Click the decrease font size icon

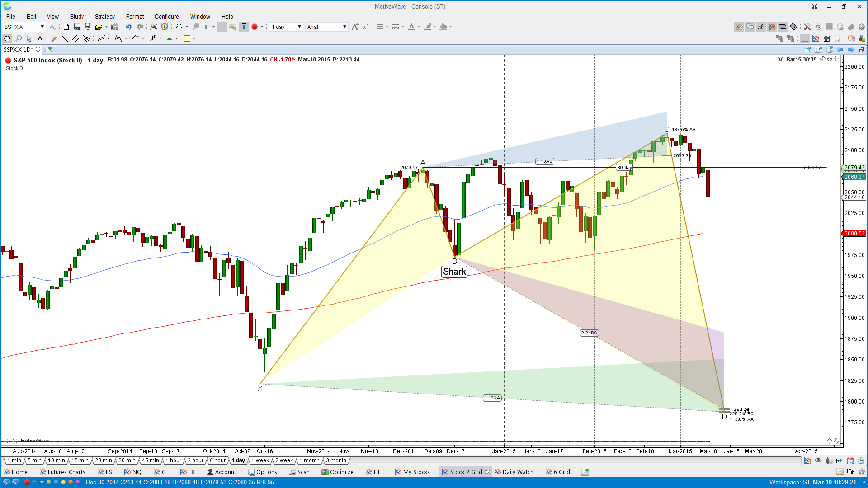pyautogui.click(x=365, y=27)
